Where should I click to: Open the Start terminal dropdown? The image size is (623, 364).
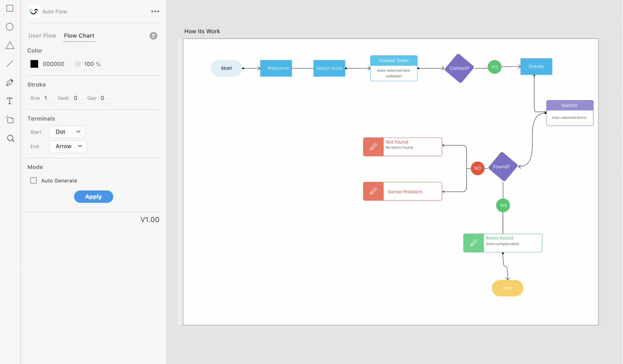tap(67, 132)
